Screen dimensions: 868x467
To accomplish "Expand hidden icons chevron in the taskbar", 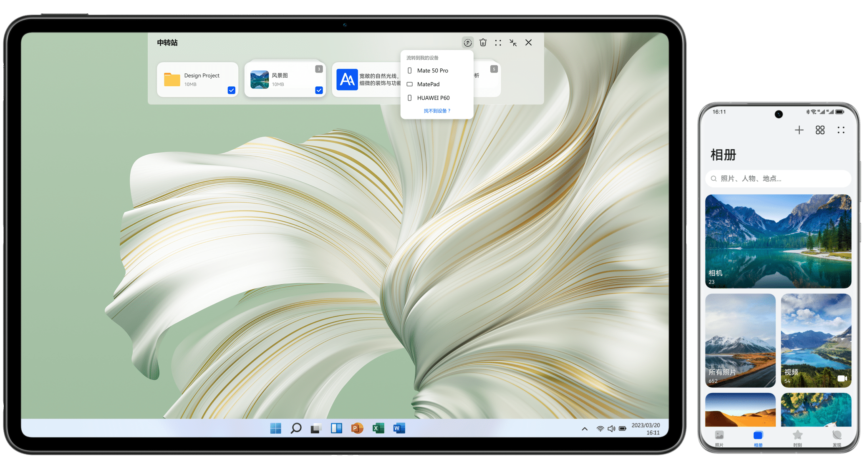I will [x=584, y=428].
